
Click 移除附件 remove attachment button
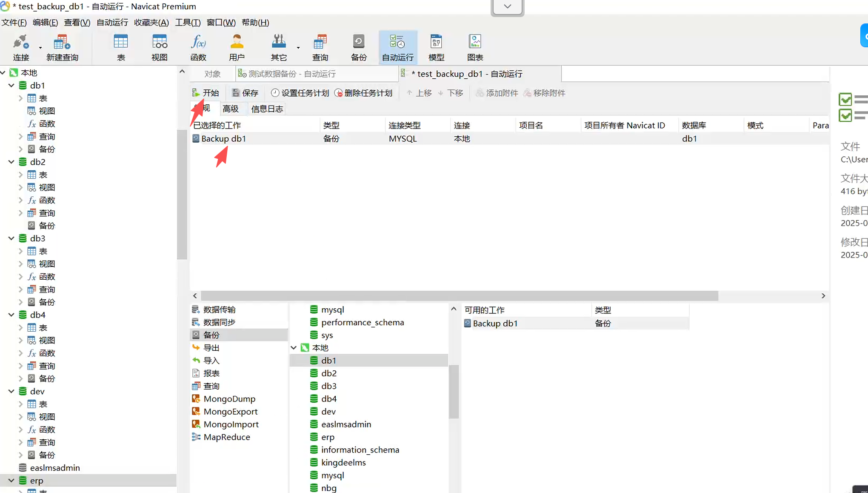pyautogui.click(x=544, y=93)
